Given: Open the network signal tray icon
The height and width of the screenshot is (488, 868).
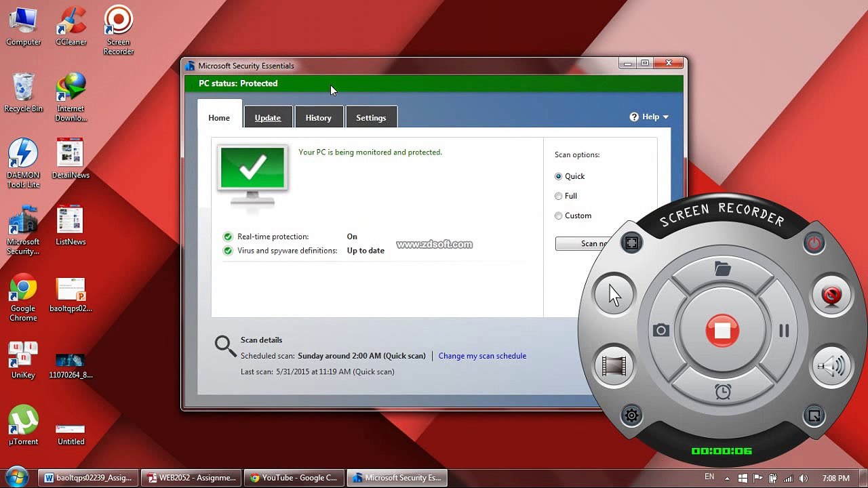Looking at the screenshot, I should 789,478.
